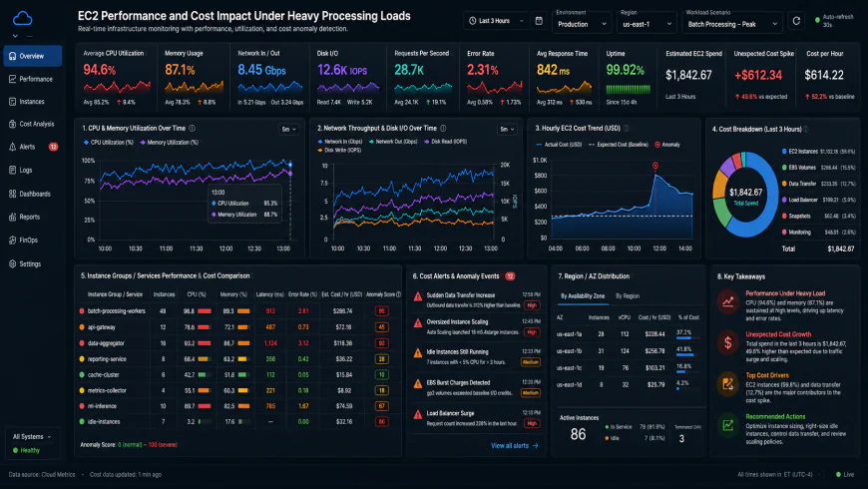Click the red anomaly marker on cost trend
The width and height of the screenshot is (868, 489).
click(655, 166)
